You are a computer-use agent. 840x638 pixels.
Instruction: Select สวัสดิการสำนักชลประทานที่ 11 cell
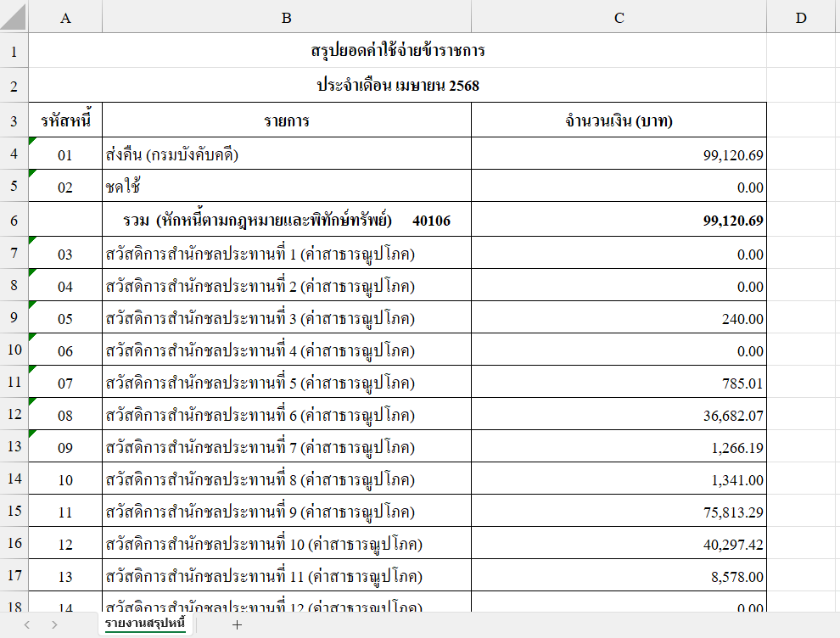(287, 575)
